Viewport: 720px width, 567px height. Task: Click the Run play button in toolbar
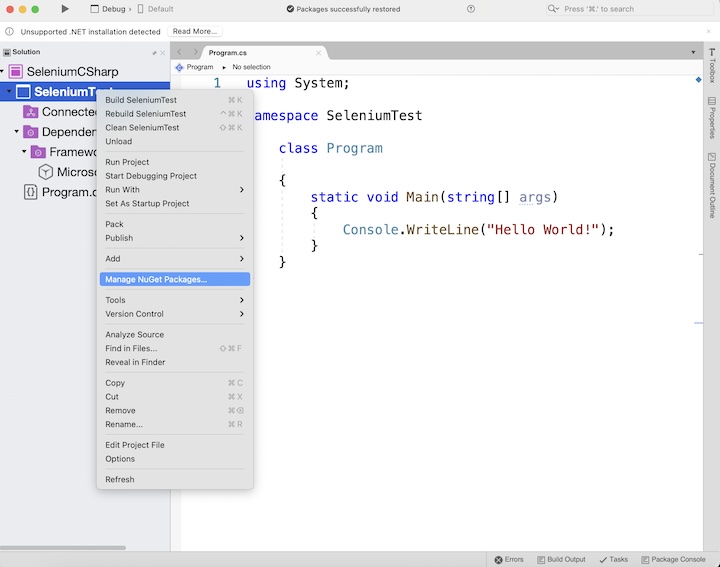click(x=65, y=9)
